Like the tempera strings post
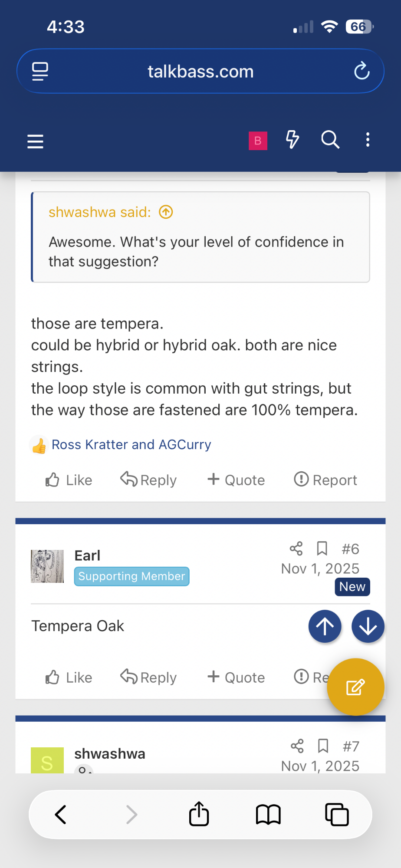The width and height of the screenshot is (401, 868). [69, 480]
